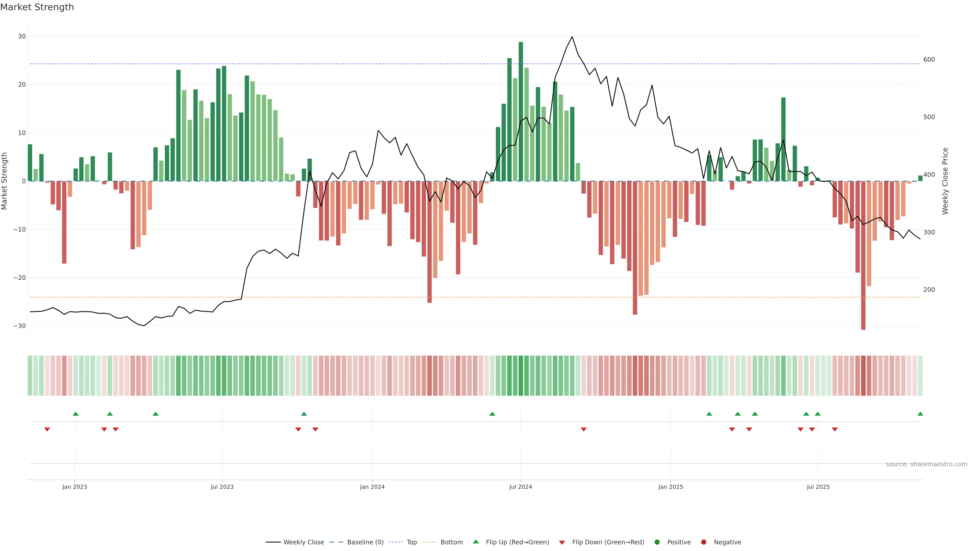Click the rightmost green flip-up triangle marker
The width and height of the screenshot is (980, 551).
(920, 414)
